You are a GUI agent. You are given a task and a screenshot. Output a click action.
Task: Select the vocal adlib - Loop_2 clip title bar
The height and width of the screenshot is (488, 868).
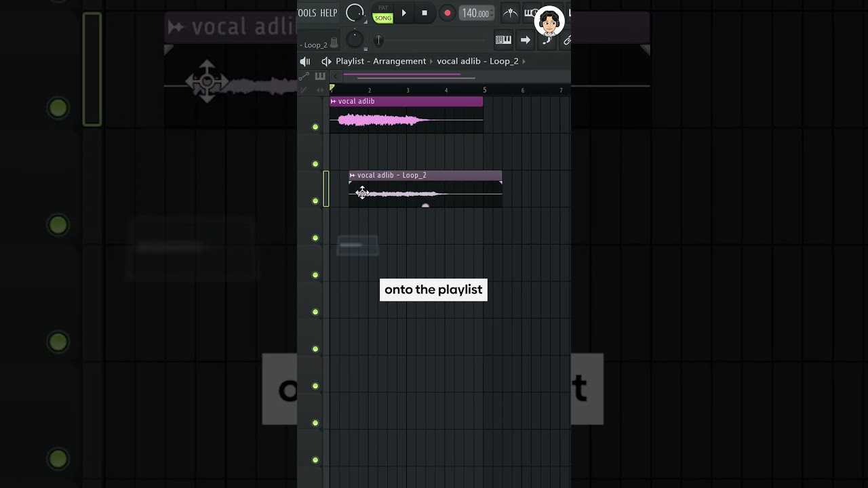pos(425,175)
